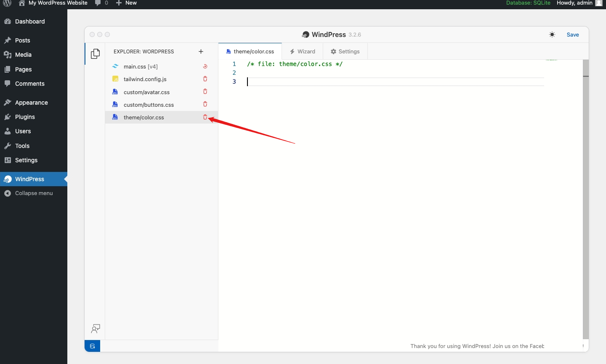
Task: Click the reset icon beside main.css
Action: pos(205,66)
